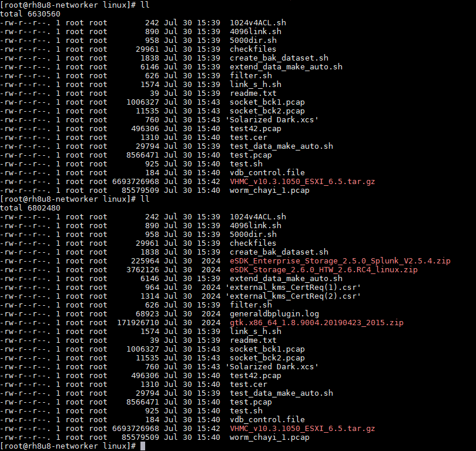
Task: Click the first VHMC_v10.3.1050_ESXI_6.5.tar.gz filename
Action: [303, 182]
